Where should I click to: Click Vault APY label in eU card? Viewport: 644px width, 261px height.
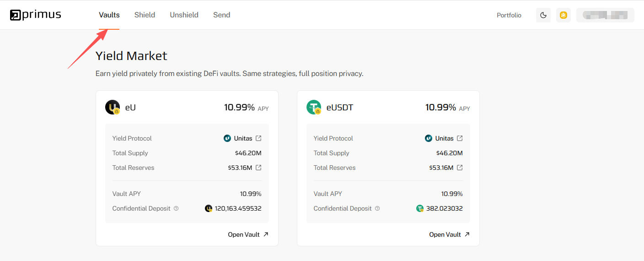127,194
